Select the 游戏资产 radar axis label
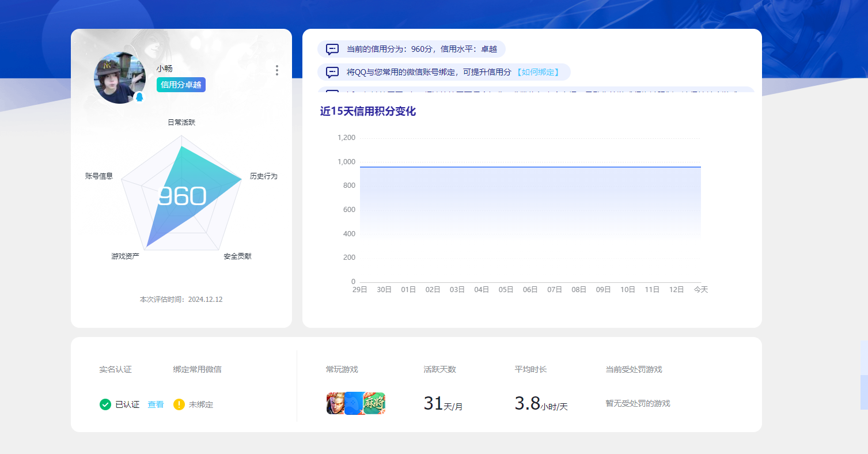 [x=126, y=256]
